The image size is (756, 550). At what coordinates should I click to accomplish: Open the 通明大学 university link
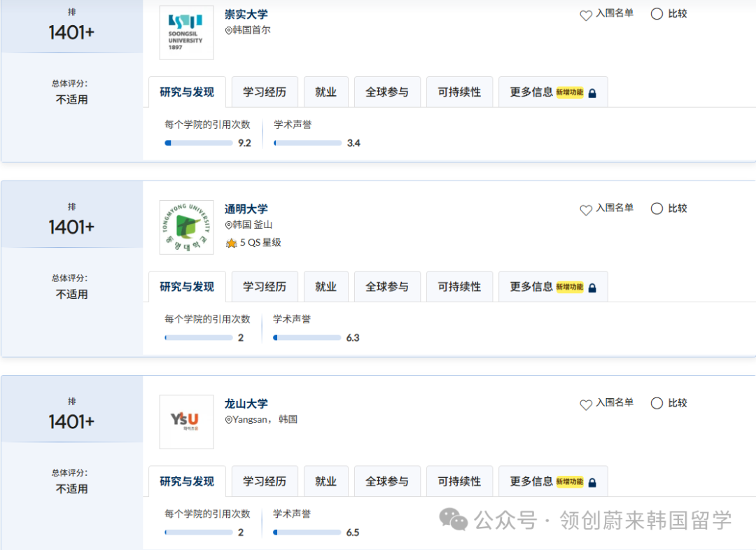(246, 209)
